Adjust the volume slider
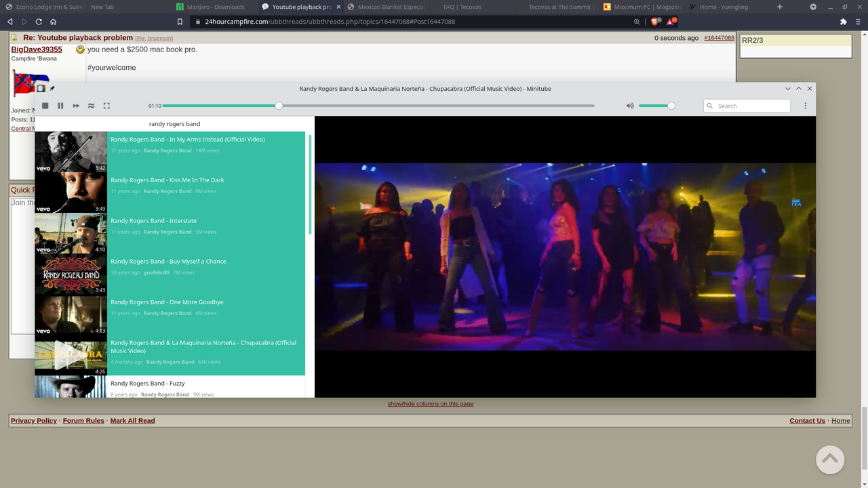This screenshot has width=868, height=488. coord(656,106)
